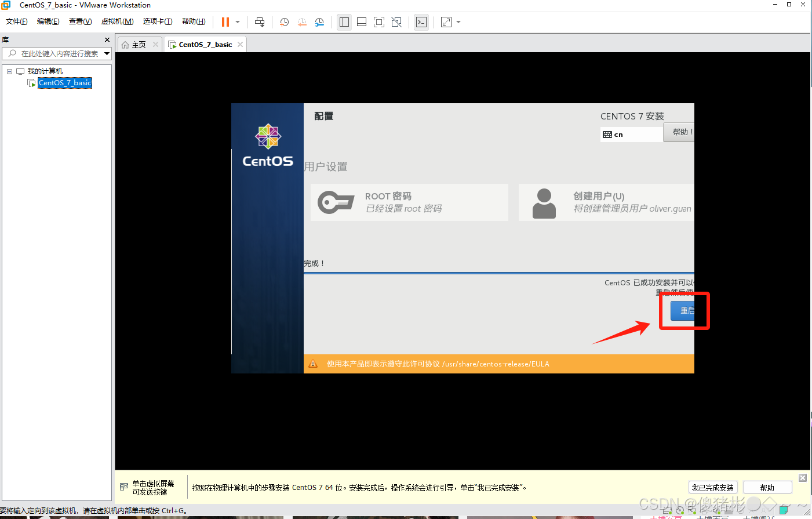Screen dimensions: 812x519
Task: Select the CentOS_7_basic tab
Action: (205, 45)
